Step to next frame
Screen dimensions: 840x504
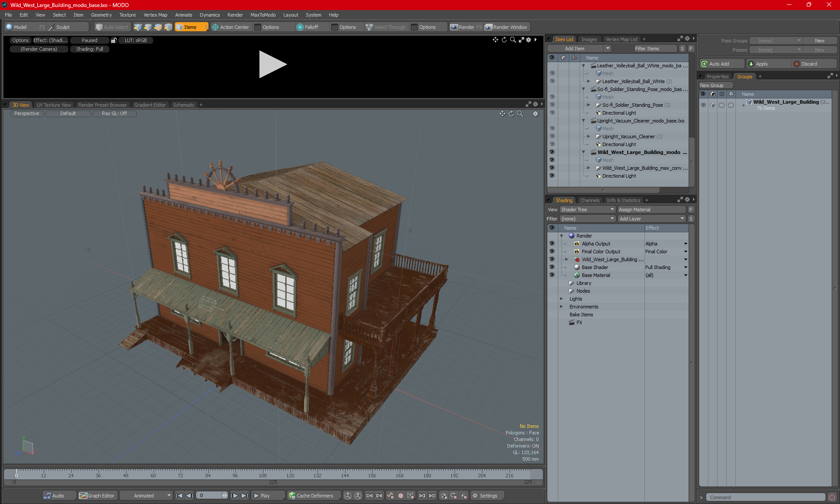(x=234, y=496)
